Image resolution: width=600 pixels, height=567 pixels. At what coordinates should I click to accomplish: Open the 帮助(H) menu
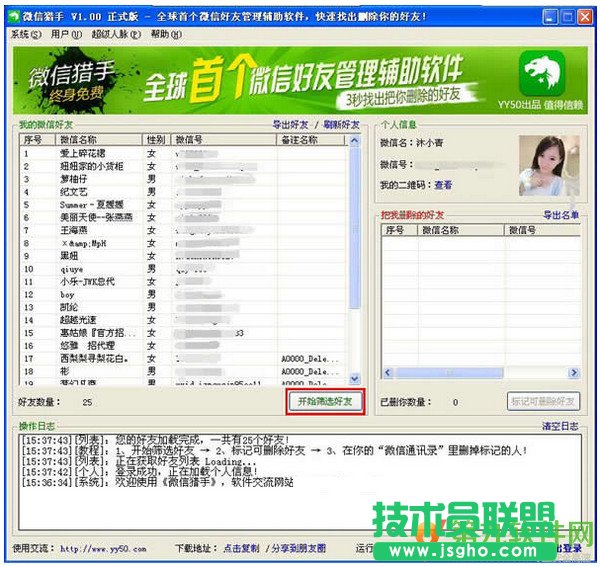point(166,34)
